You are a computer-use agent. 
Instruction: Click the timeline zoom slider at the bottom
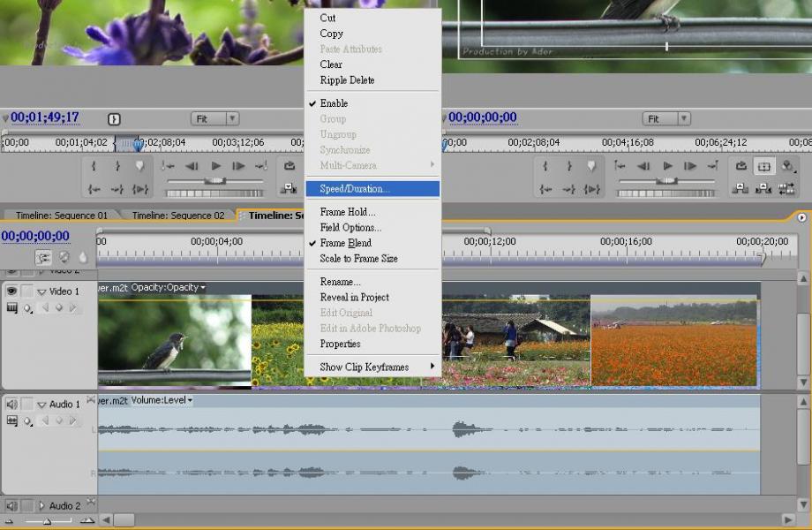46,521
